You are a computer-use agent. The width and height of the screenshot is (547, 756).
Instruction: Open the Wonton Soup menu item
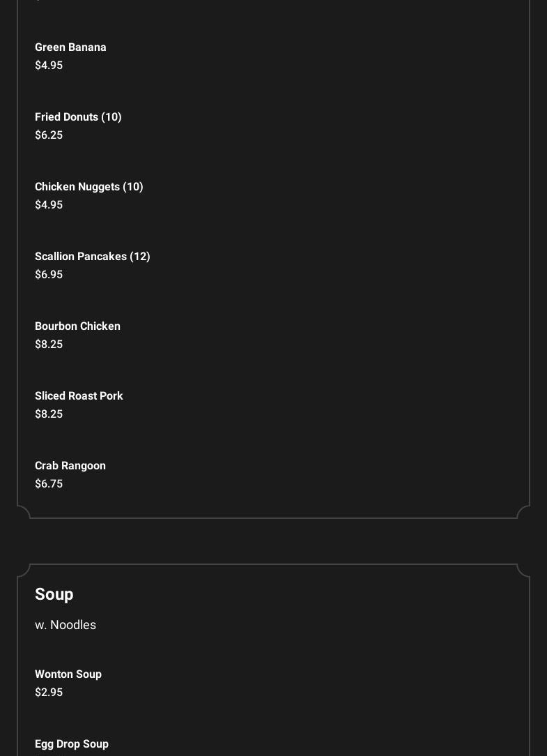click(x=68, y=674)
